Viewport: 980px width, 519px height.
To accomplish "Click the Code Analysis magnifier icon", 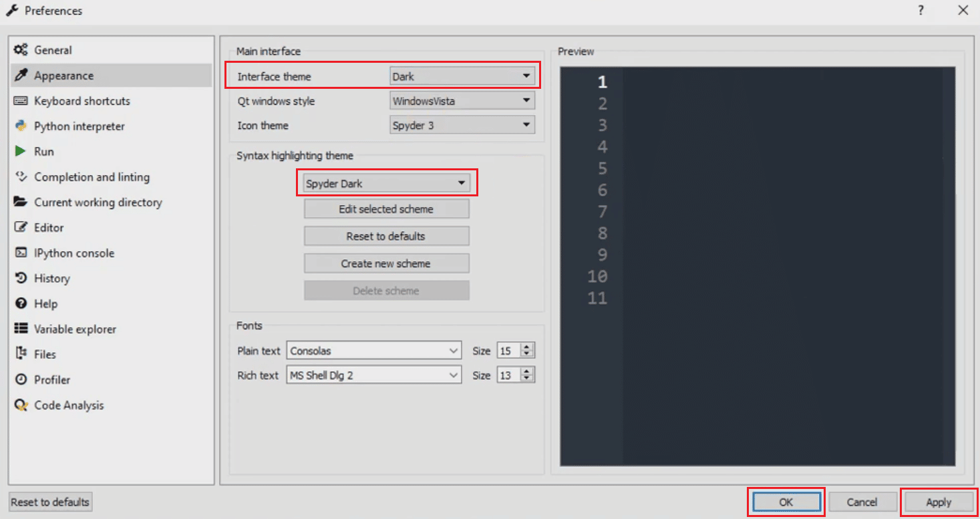I will [x=21, y=405].
